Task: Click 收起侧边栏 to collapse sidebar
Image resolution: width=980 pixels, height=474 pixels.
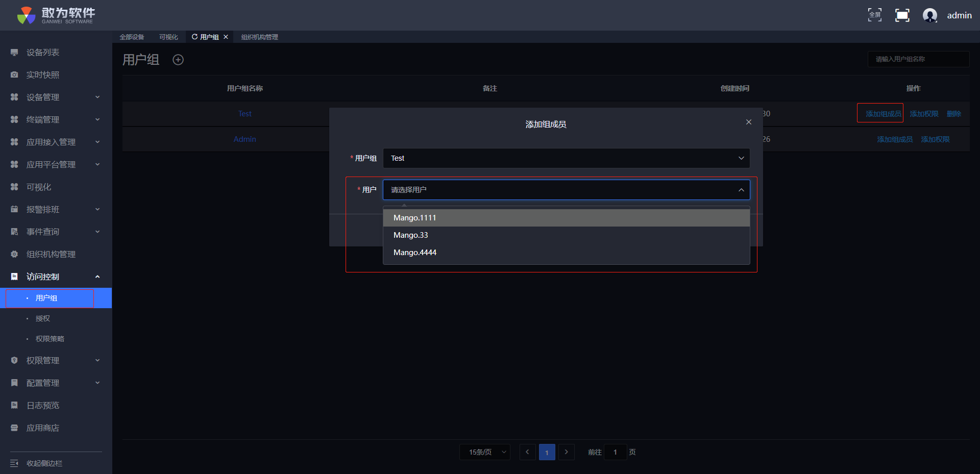Action: click(x=44, y=463)
